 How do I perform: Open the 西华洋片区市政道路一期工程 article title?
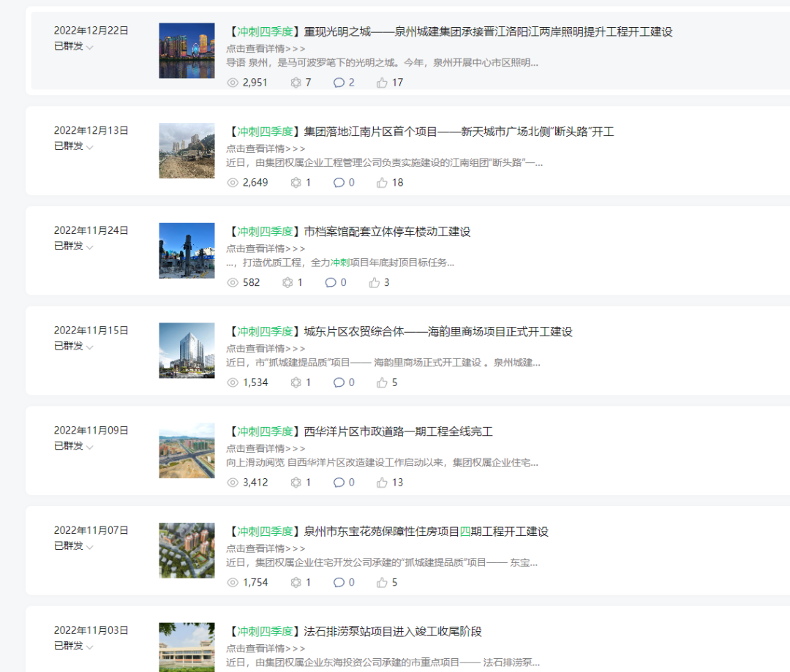[398, 431]
